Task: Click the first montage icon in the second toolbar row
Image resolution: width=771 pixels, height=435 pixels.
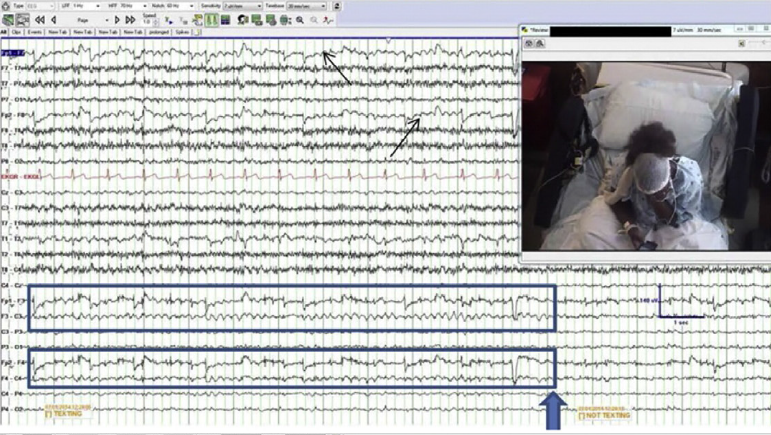Action: pos(8,19)
